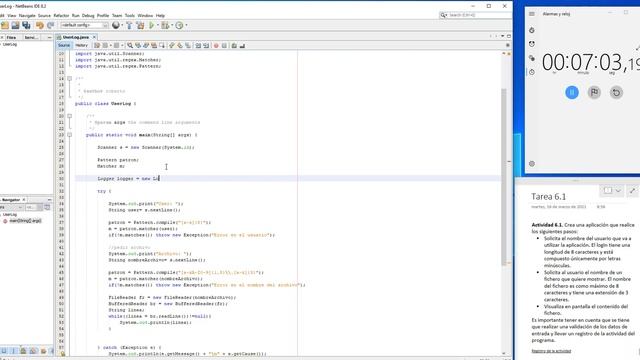Open the Profile menu
This screenshot has height=360, width=640.
[x=103, y=16]
